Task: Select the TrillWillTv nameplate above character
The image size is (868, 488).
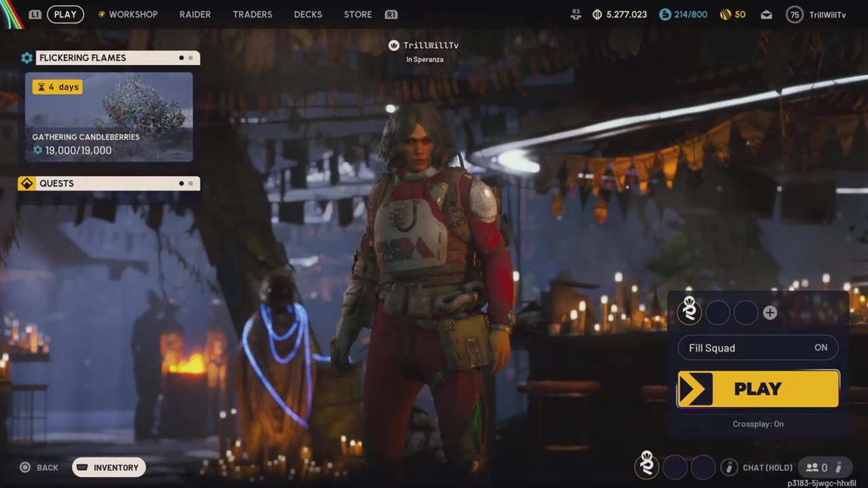Action: tap(431, 45)
